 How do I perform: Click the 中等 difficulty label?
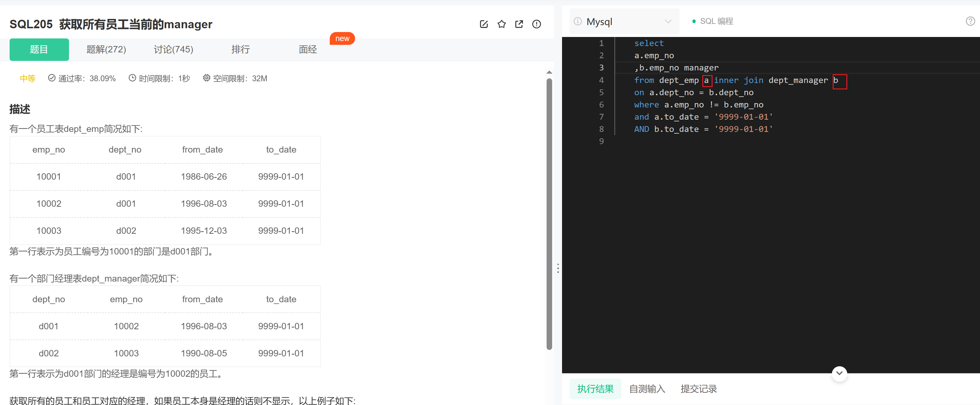tap(27, 78)
